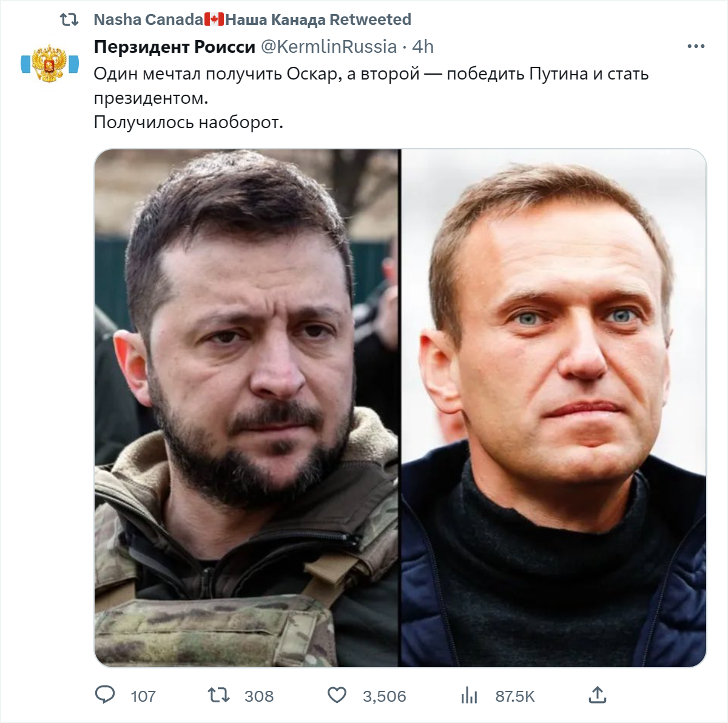
Task: Open the 4h timestamp link
Action: [x=423, y=47]
